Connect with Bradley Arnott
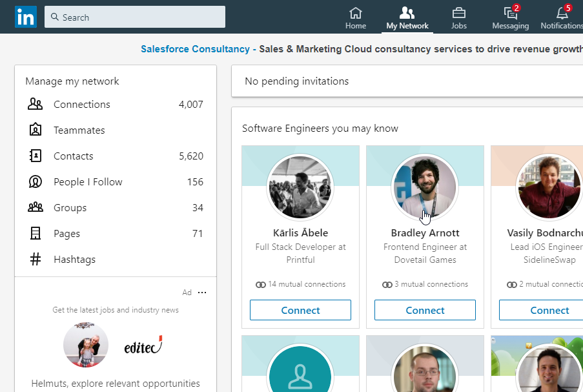This screenshot has height=392, width=583. point(425,310)
